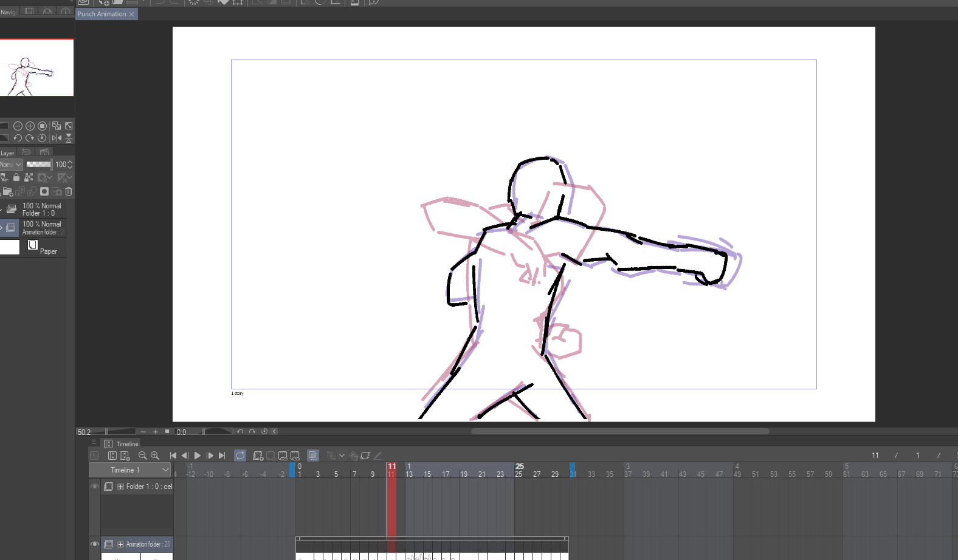The width and height of the screenshot is (958, 560).
Task: Select the Folder 1 layer
Action: tap(33, 210)
